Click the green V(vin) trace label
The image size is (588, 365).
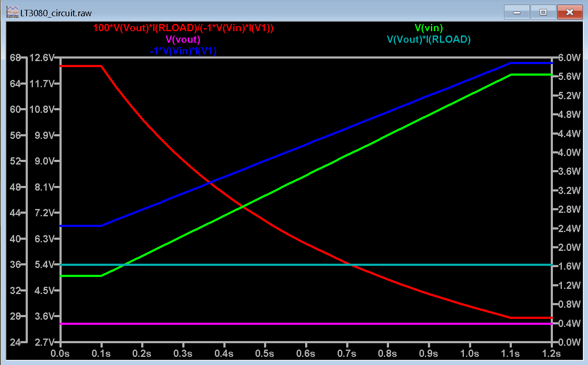click(429, 28)
